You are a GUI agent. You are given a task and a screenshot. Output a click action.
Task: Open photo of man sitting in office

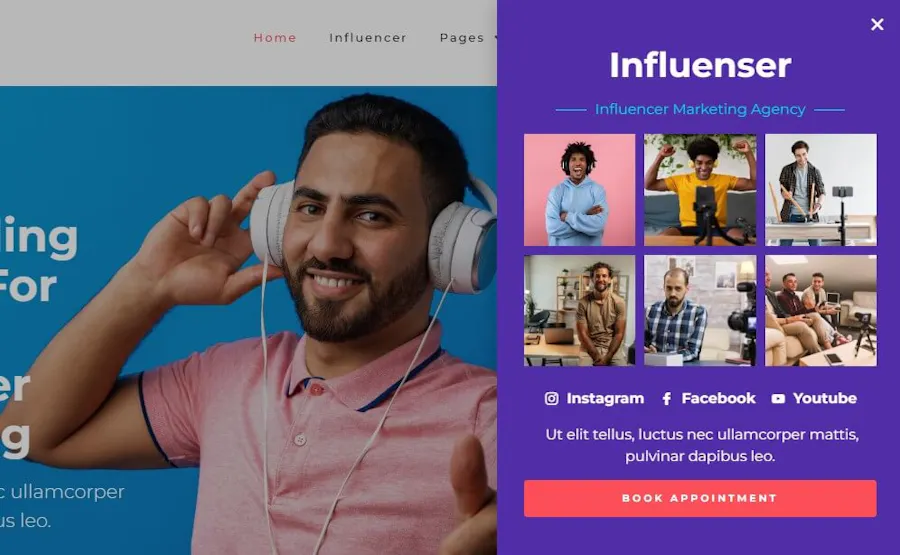click(x=579, y=311)
